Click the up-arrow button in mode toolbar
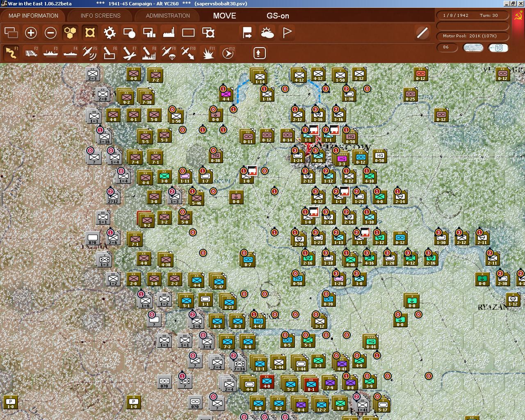This screenshot has width=525, height=420. 259,53
